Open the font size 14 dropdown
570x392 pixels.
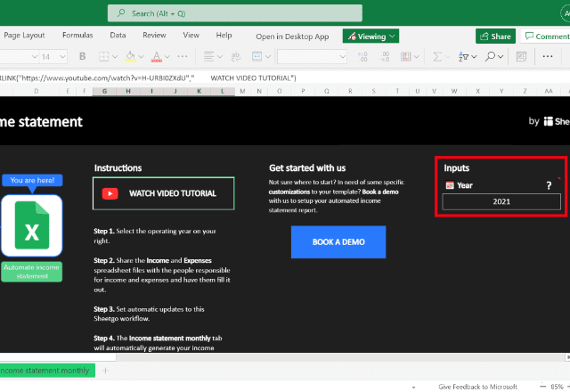tap(62, 57)
